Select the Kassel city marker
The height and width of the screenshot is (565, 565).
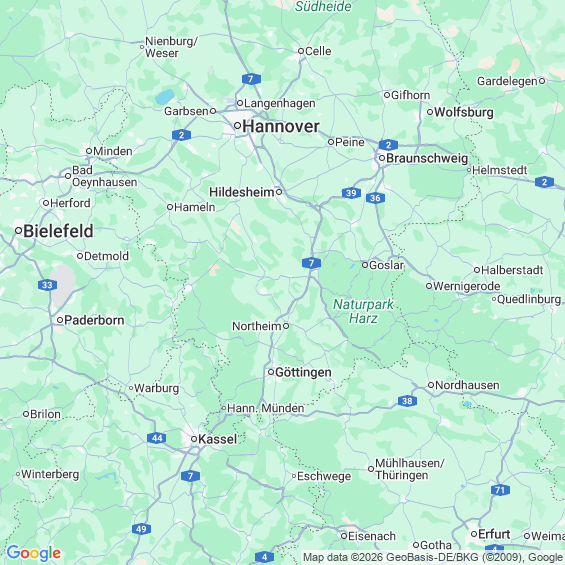click(x=194, y=439)
